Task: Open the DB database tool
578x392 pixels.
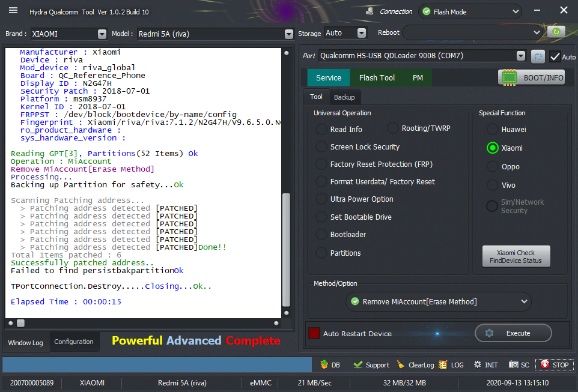Action: coord(330,365)
